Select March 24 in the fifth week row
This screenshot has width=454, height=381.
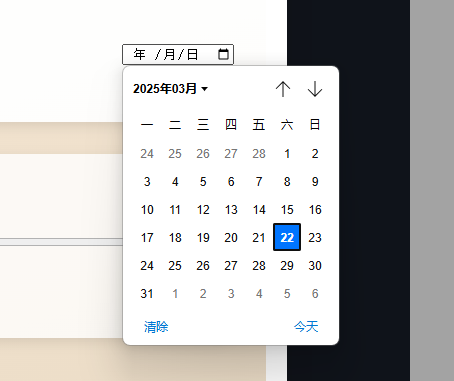(x=147, y=266)
